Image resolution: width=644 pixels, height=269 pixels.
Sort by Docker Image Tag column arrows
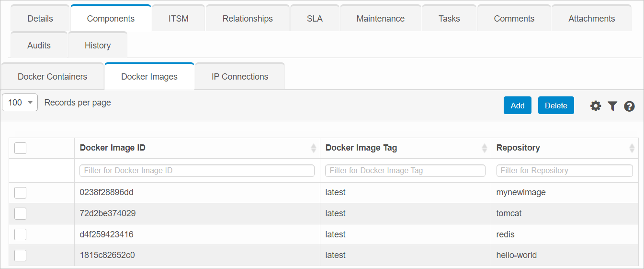click(x=484, y=148)
